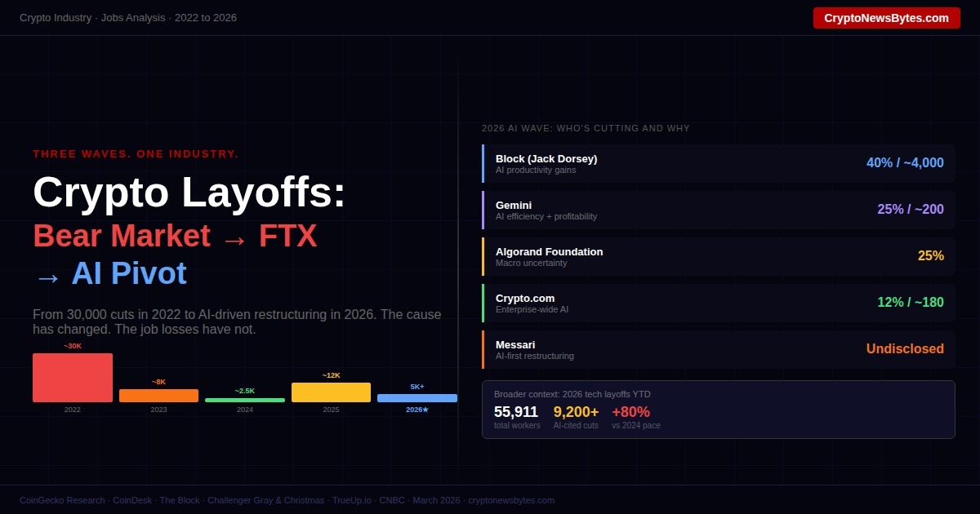The width and height of the screenshot is (980, 514).
Task: Click the 55,911 total workers stat
Action: [516, 412]
